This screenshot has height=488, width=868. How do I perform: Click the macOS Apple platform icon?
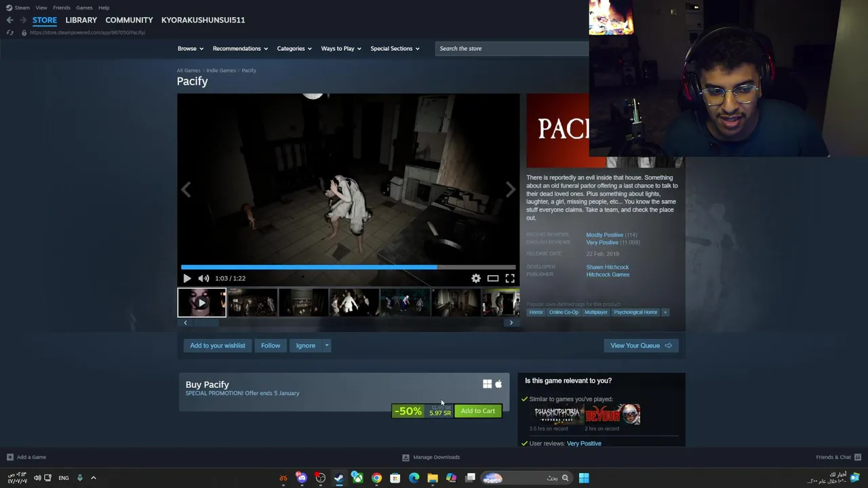(x=498, y=384)
